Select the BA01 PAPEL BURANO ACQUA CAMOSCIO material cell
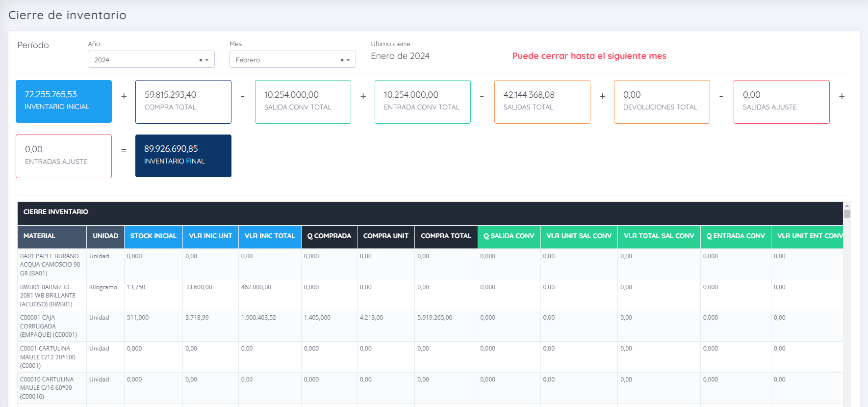Viewport: 868px width, 407px height. [52, 265]
